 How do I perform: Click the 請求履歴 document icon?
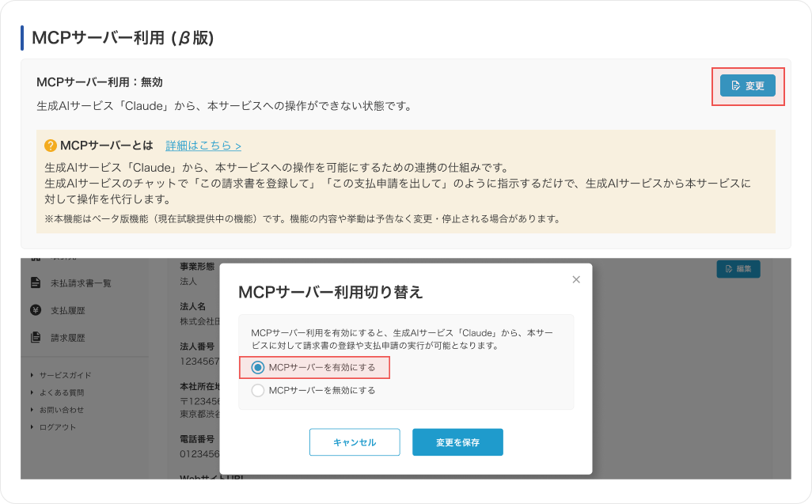[35, 337]
